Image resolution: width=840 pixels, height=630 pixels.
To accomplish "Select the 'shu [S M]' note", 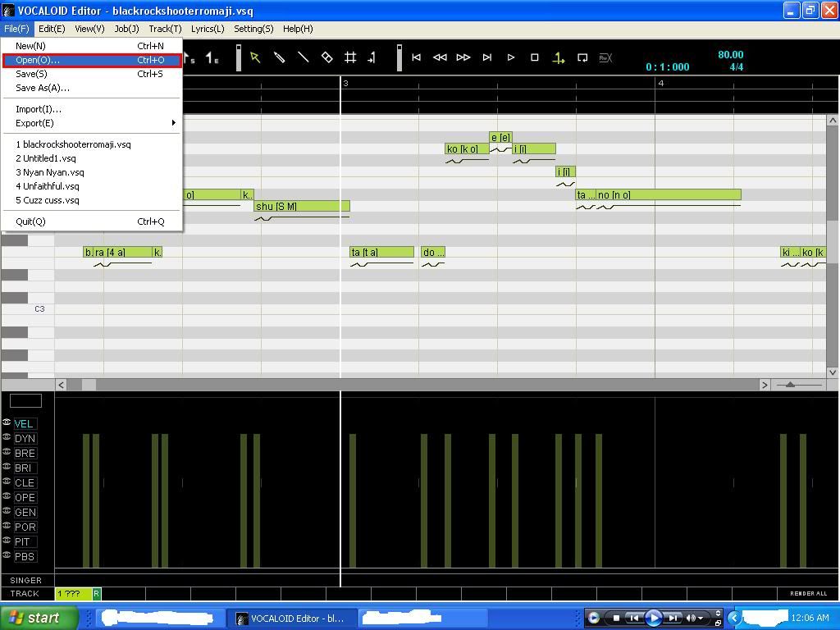I will (302, 206).
